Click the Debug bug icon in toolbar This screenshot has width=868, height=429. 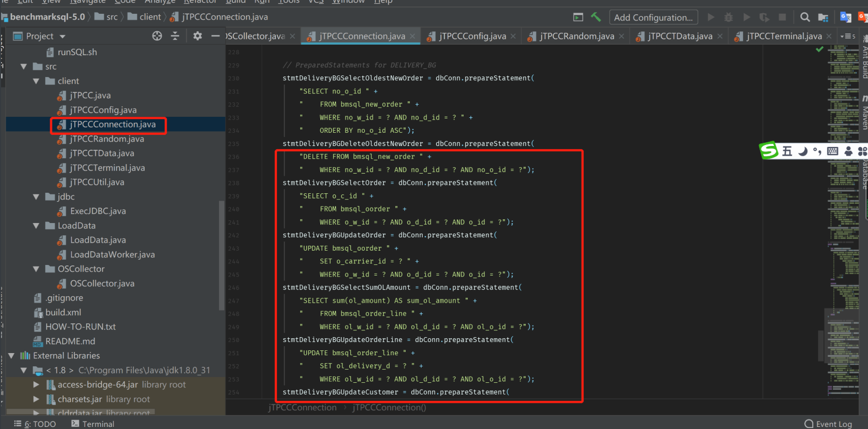coord(729,17)
